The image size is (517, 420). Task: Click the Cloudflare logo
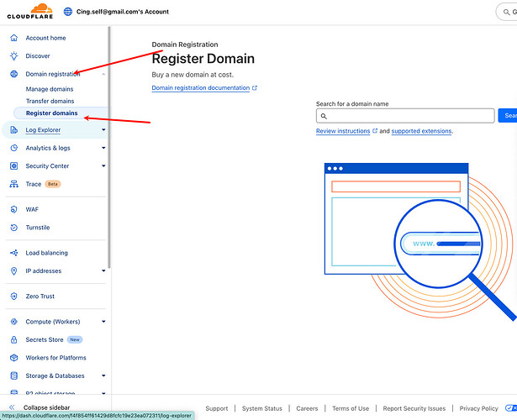pos(29,11)
